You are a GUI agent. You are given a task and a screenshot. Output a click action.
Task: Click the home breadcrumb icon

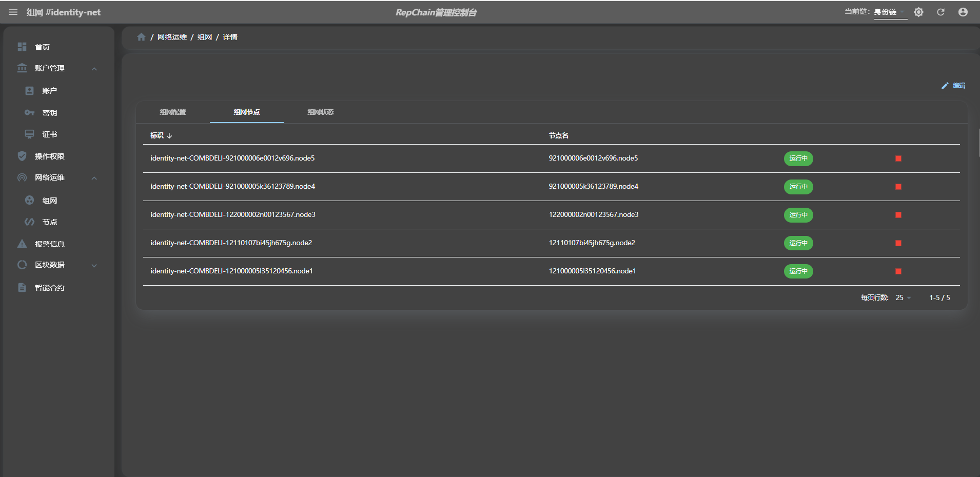(x=141, y=37)
